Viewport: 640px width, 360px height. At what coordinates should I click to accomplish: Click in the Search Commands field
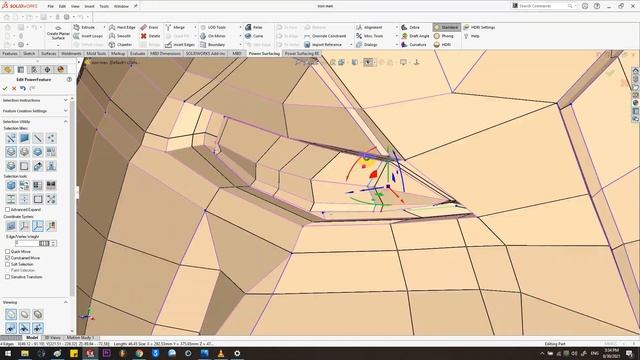[x=543, y=6]
